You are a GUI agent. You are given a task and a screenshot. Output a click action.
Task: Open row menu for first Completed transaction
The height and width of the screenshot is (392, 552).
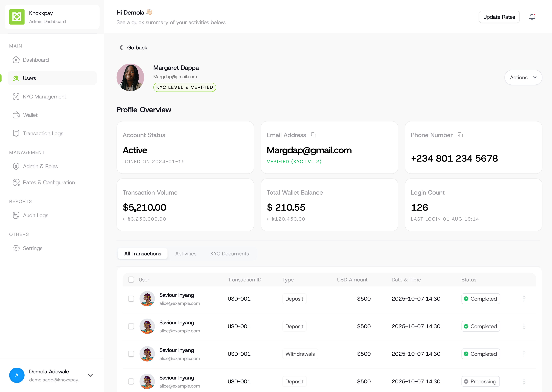[x=524, y=299]
